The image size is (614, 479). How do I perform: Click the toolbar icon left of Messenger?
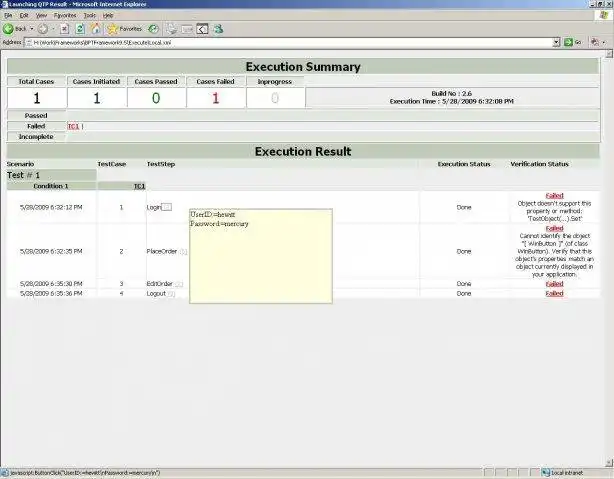click(202, 29)
